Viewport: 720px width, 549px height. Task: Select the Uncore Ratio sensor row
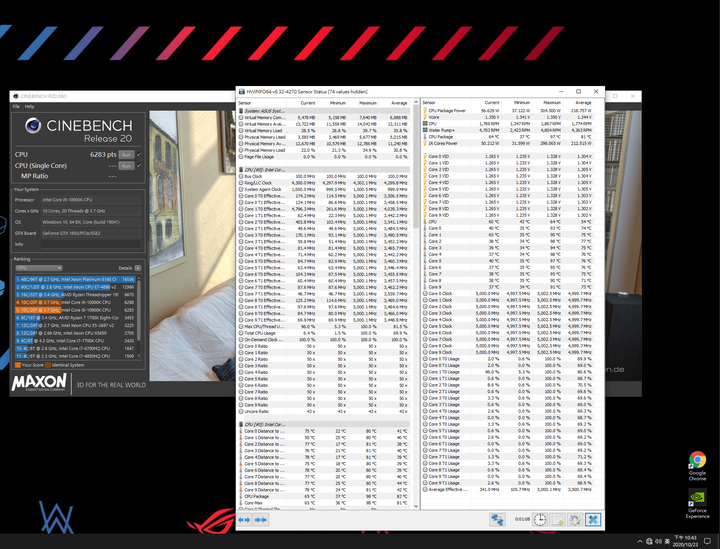[324, 411]
